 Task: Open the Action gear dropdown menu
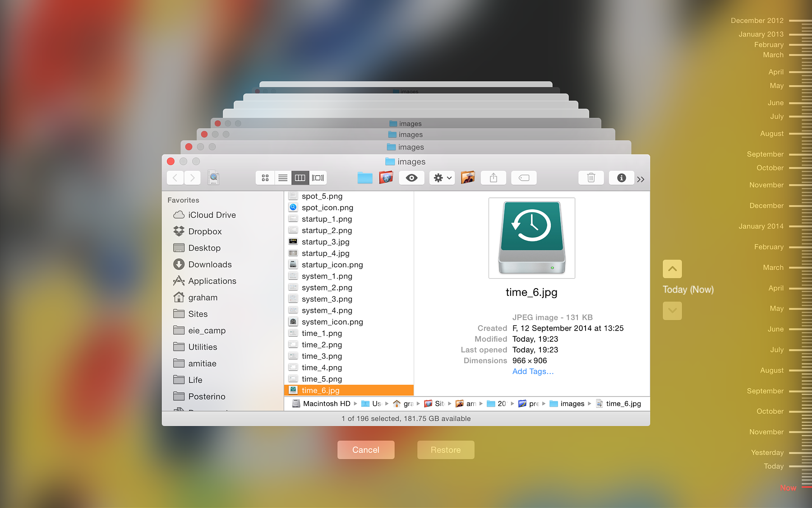442,178
